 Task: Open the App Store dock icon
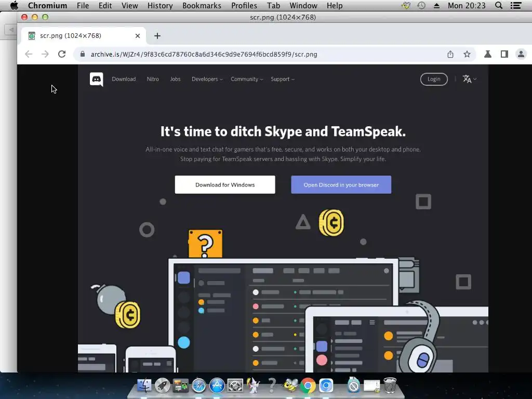click(217, 386)
